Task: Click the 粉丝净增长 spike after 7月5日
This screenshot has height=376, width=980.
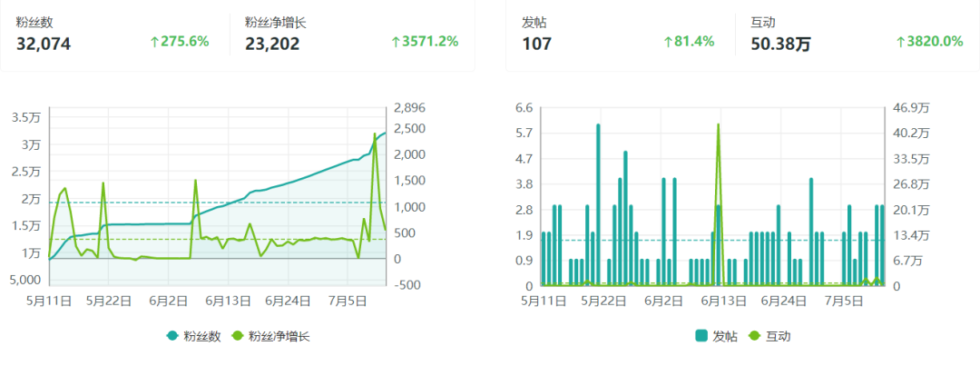Action: 375,134
